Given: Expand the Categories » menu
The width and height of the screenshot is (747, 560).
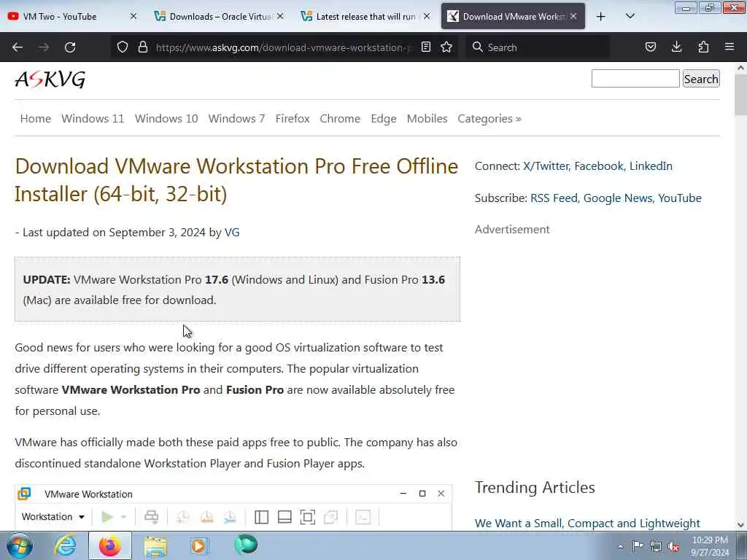Looking at the screenshot, I should [489, 119].
